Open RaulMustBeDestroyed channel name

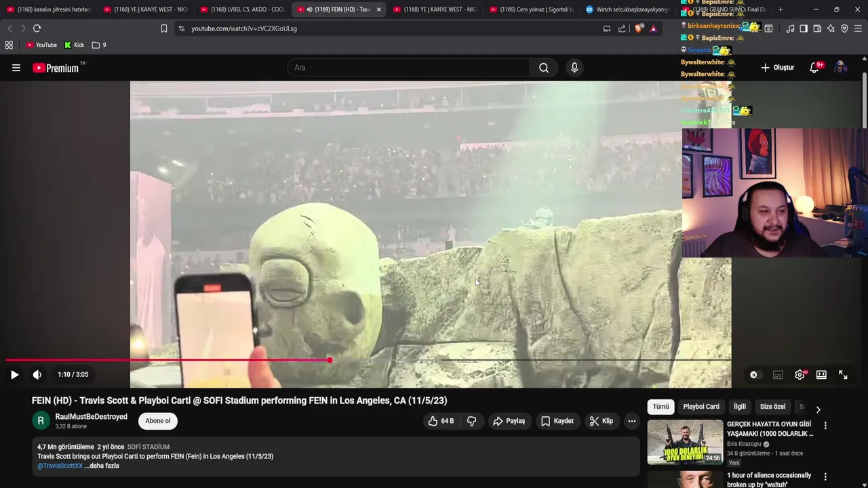91,417
